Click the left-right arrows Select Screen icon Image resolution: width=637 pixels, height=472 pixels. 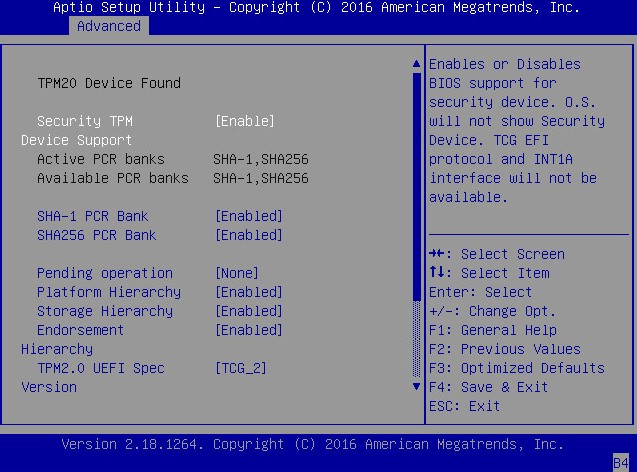(x=437, y=253)
